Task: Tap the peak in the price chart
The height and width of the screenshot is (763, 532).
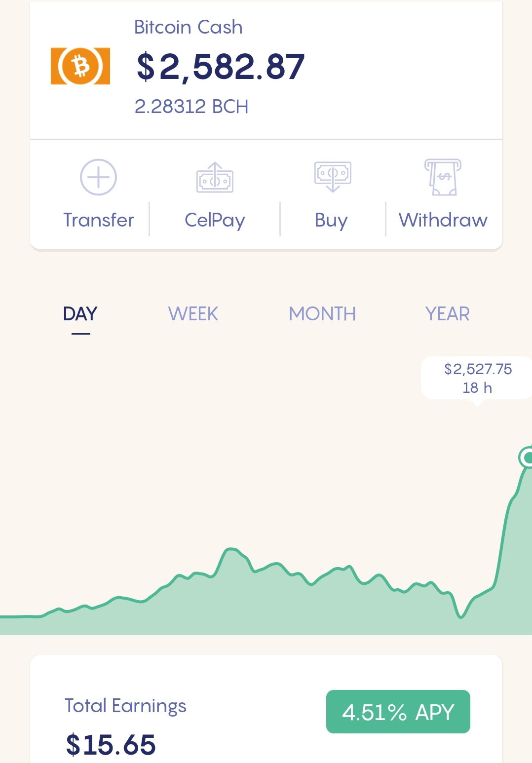Action: click(x=527, y=458)
